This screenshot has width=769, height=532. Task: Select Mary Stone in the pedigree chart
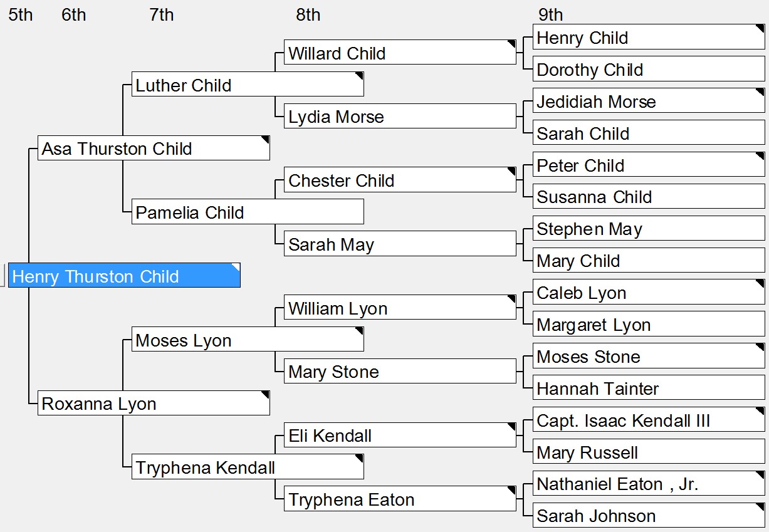point(400,371)
